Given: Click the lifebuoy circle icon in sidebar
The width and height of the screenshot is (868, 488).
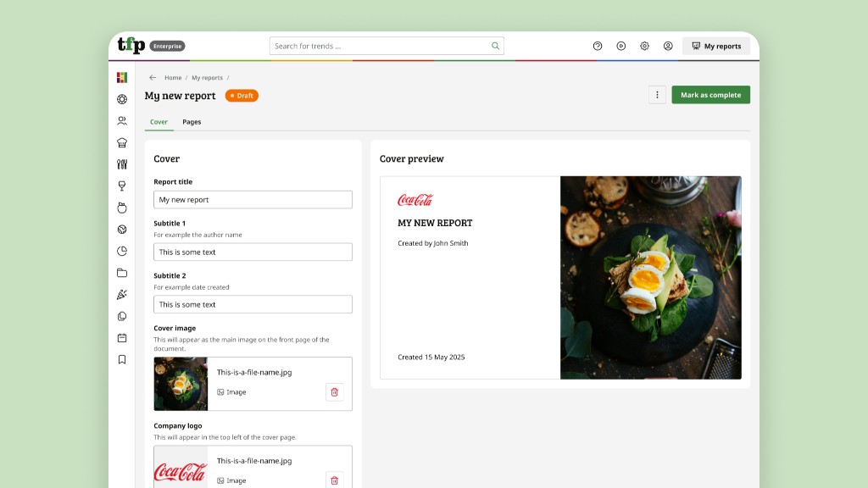Looking at the screenshot, I should click(x=122, y=99).
